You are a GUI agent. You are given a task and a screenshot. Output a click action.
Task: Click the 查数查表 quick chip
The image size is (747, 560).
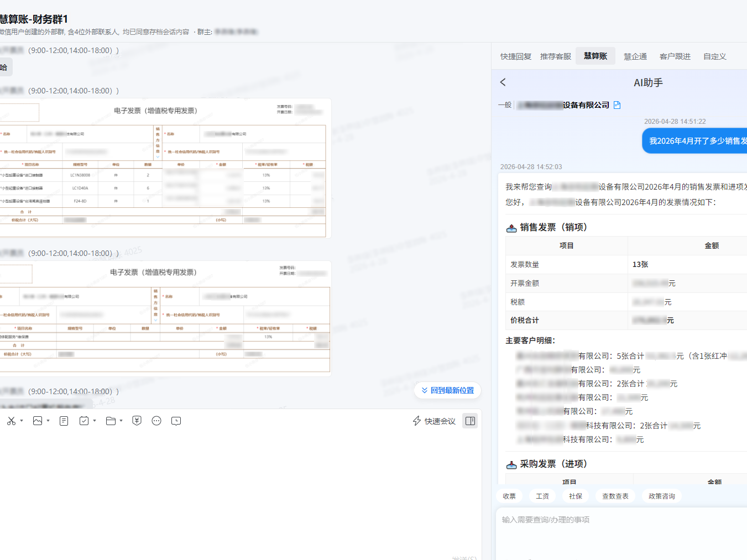coord(615,496)
